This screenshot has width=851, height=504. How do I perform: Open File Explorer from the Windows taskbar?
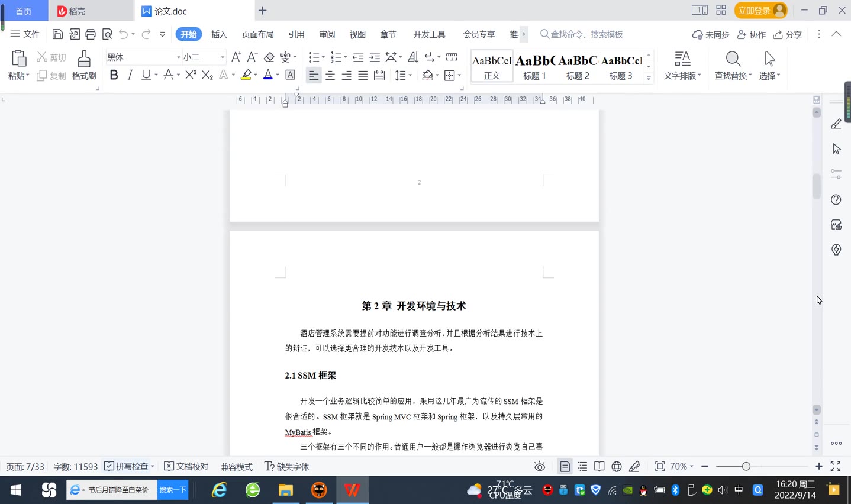click(x=286, y=490)
